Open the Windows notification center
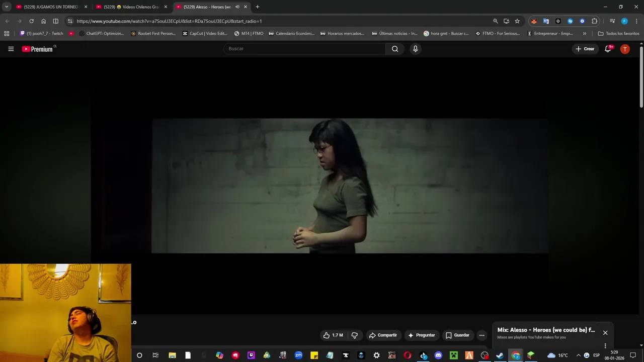 tap(633, 355)
